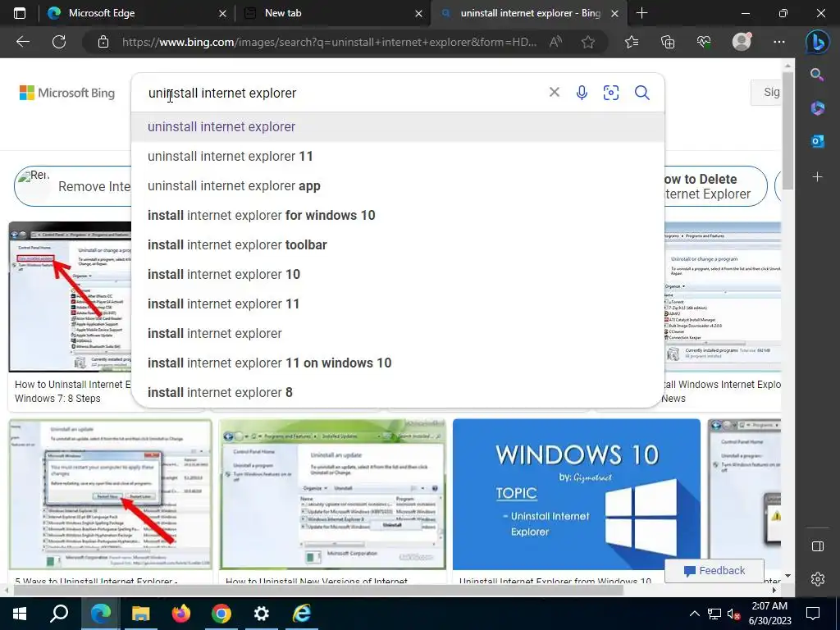Open the profile avatar icon

click(x=742, y=42)
